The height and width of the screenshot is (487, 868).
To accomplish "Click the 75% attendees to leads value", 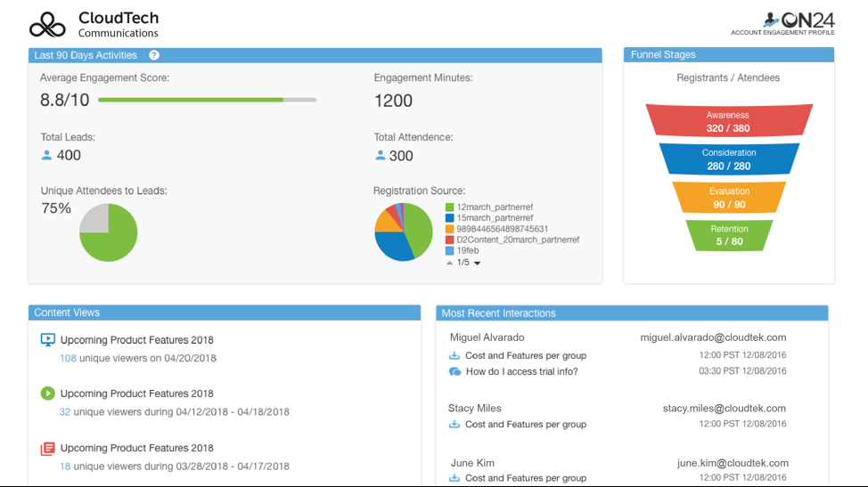I will click(x=56, y=208).
